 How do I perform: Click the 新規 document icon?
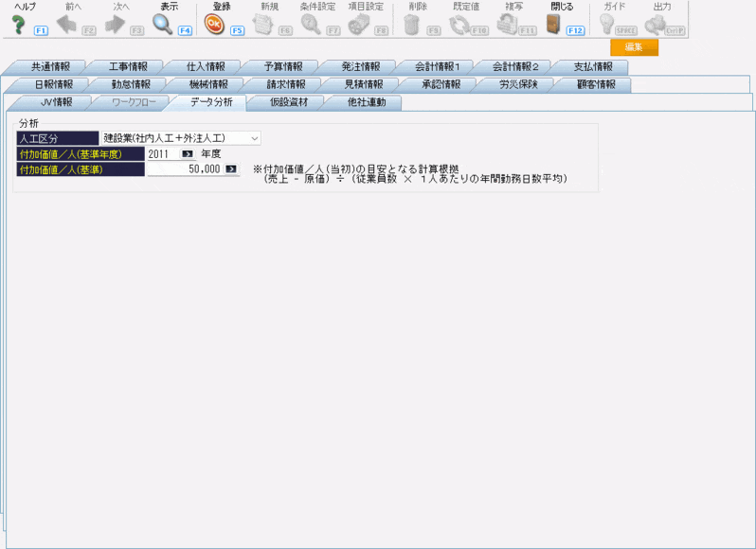point(262,25)
